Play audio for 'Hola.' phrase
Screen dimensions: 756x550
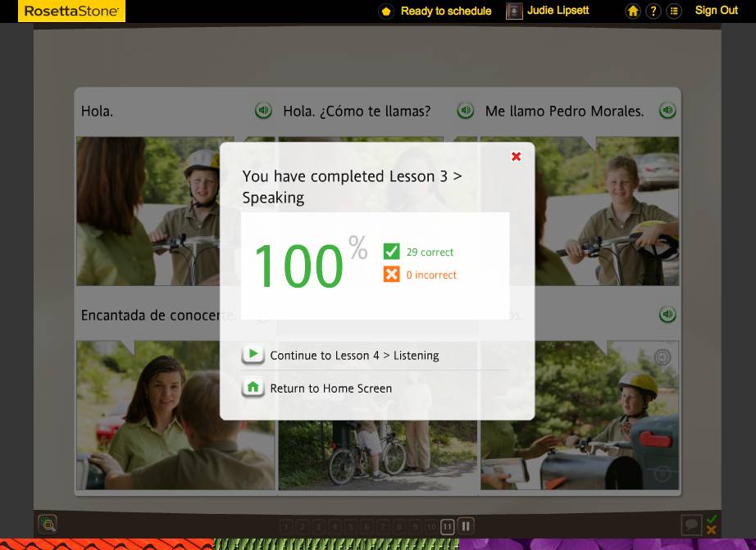pyautogui.click(x=263, y=111)
